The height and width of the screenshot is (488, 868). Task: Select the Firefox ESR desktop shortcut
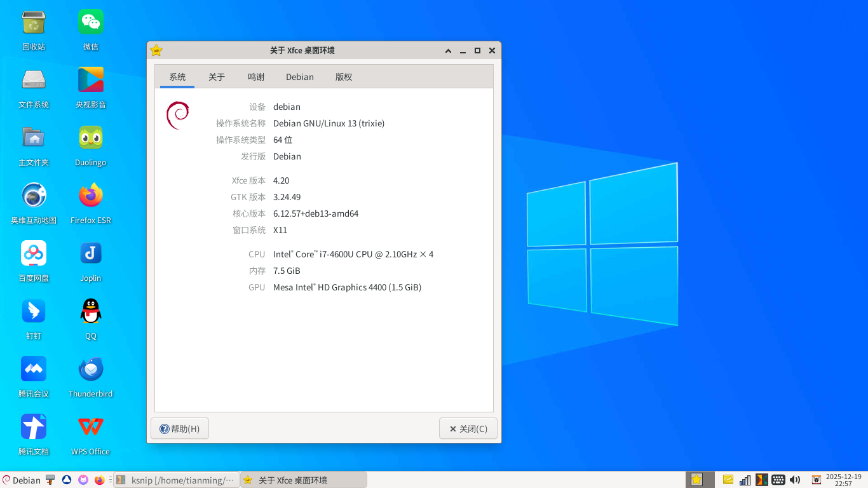pyautogui.click(x=91, y=196)
